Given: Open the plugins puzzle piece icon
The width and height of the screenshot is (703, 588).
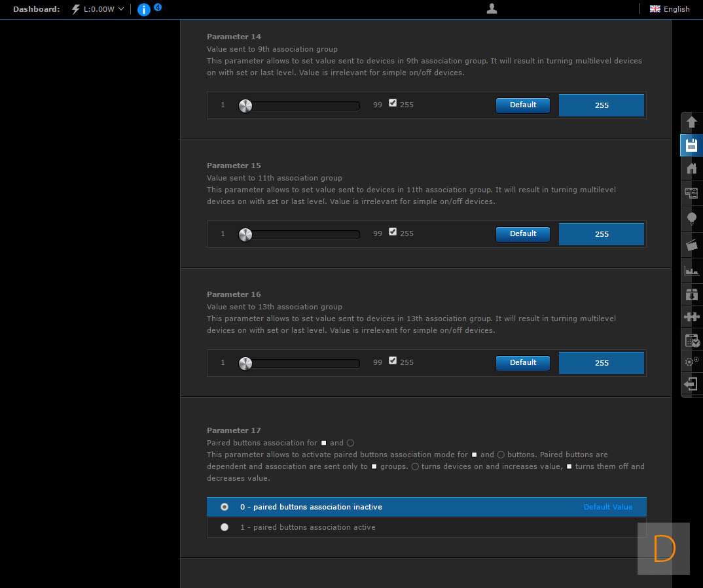Looking at the screenshot, I should (x=691, y=317).
